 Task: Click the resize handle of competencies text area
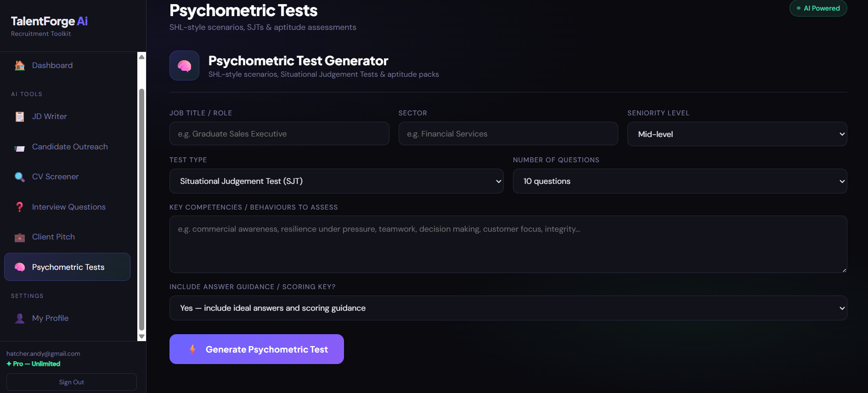tap(844, 270)
